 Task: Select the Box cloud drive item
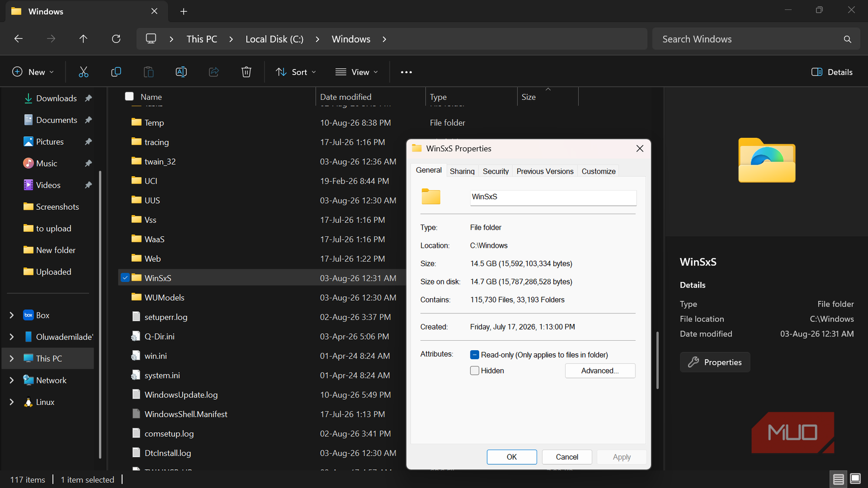click(43, 316)
